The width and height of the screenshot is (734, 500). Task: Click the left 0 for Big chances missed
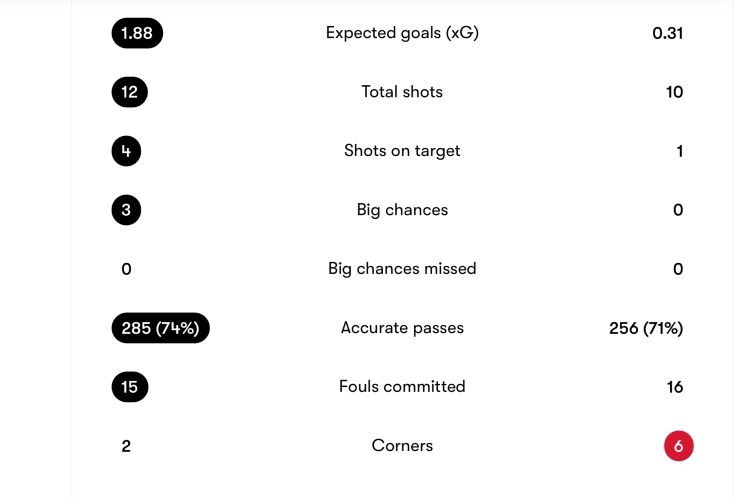click(126, 269)
